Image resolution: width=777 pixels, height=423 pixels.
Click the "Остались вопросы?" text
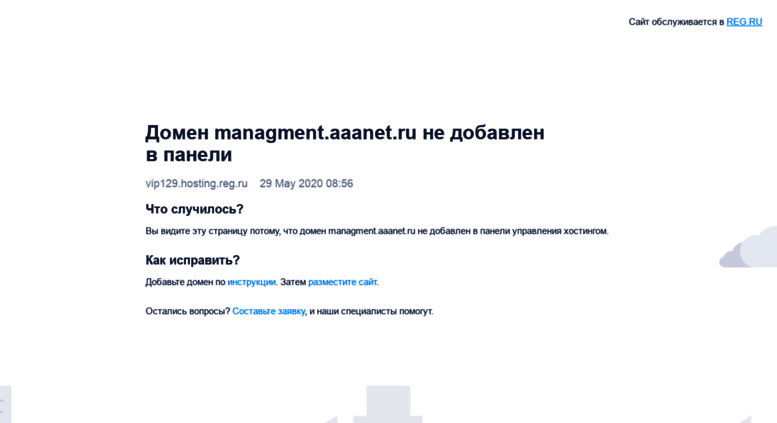click(x=188, y=311)
